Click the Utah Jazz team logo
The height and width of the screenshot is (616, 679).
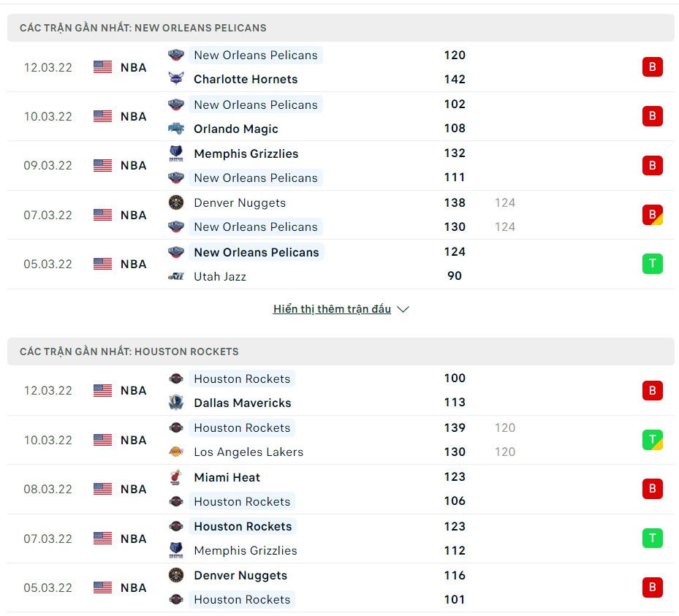pyautogui.click(x=176, y=276)
